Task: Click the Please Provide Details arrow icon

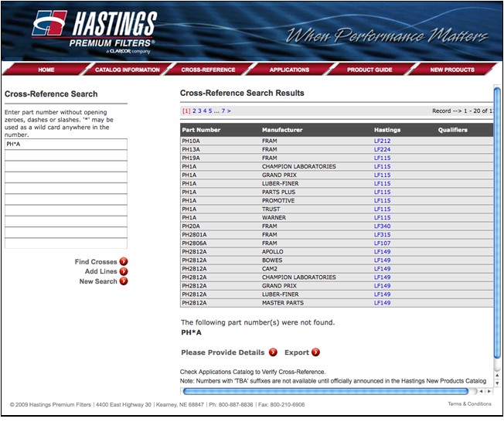Action: (273, 352)
